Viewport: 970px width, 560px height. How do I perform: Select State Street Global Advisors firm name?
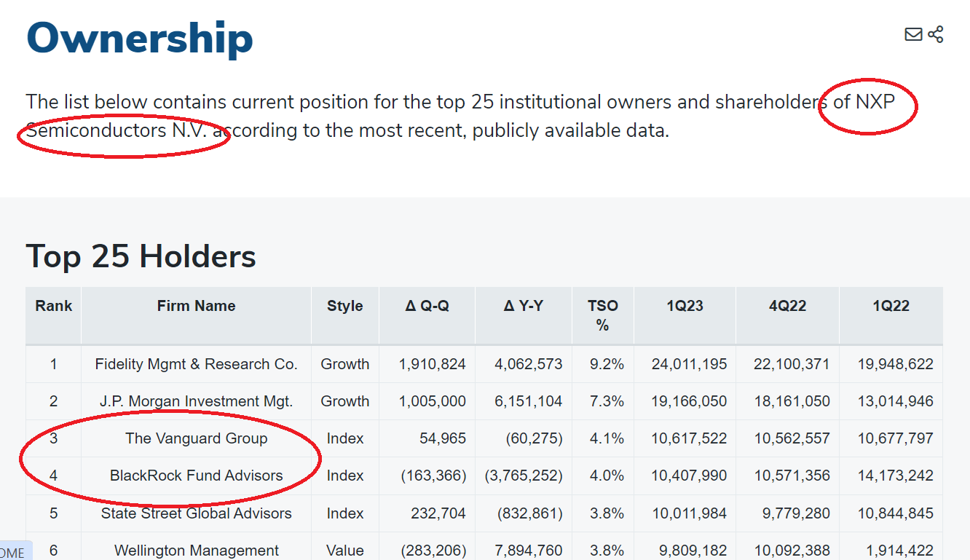click(196, 513)
